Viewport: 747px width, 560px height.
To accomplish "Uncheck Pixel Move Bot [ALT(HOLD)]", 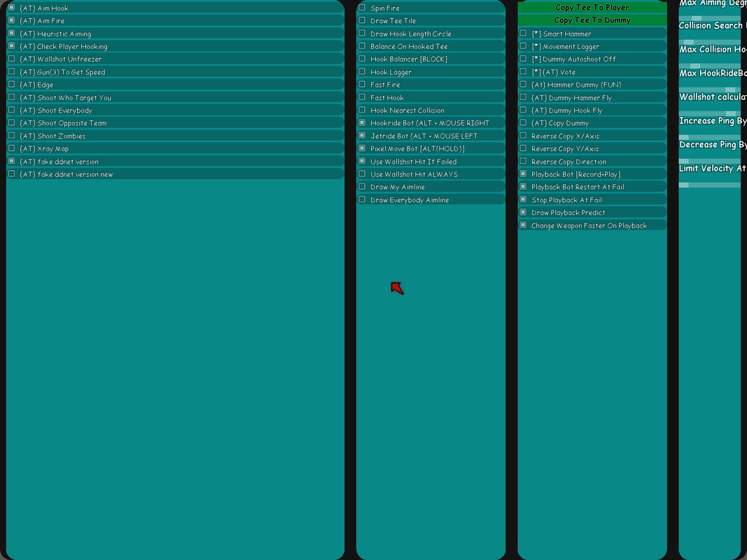I will 362,148.
